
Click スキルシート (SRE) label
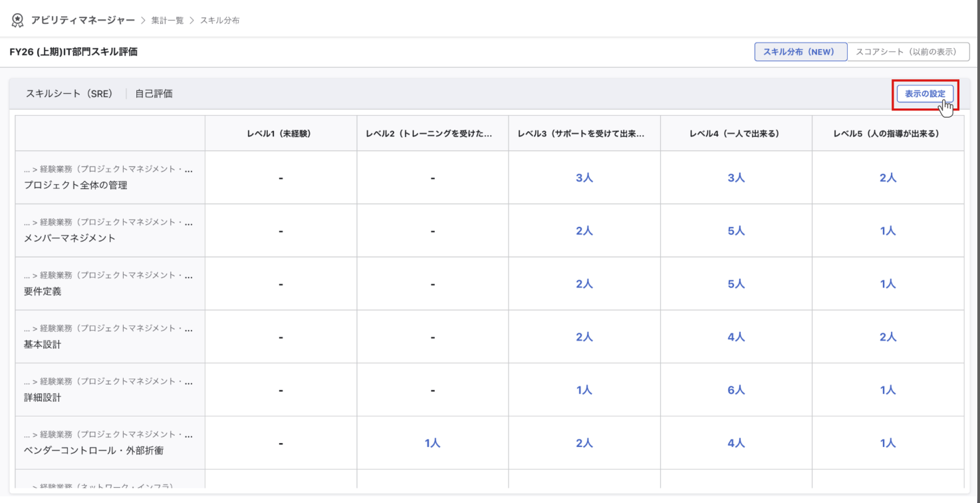point(70,94)
